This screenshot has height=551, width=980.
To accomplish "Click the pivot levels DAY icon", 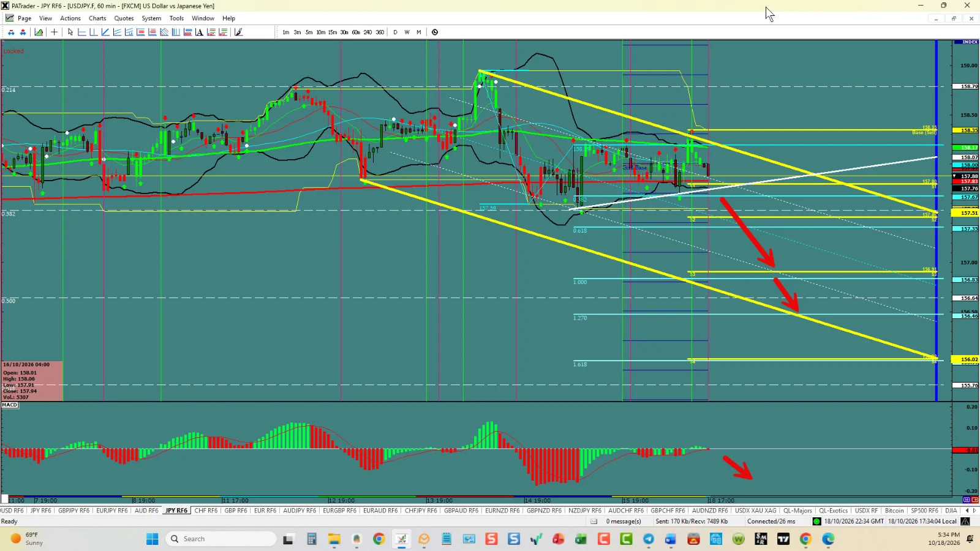I will coord(211,32).
